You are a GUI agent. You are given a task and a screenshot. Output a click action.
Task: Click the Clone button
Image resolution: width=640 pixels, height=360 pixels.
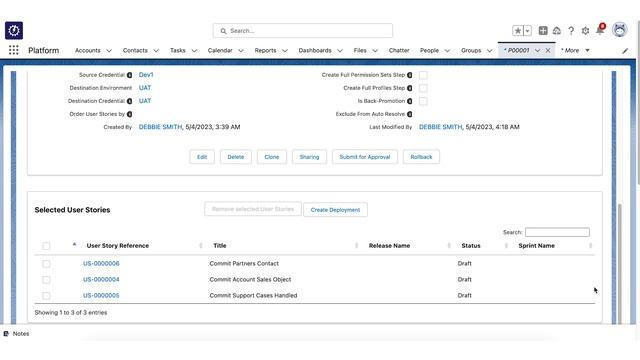271,157
